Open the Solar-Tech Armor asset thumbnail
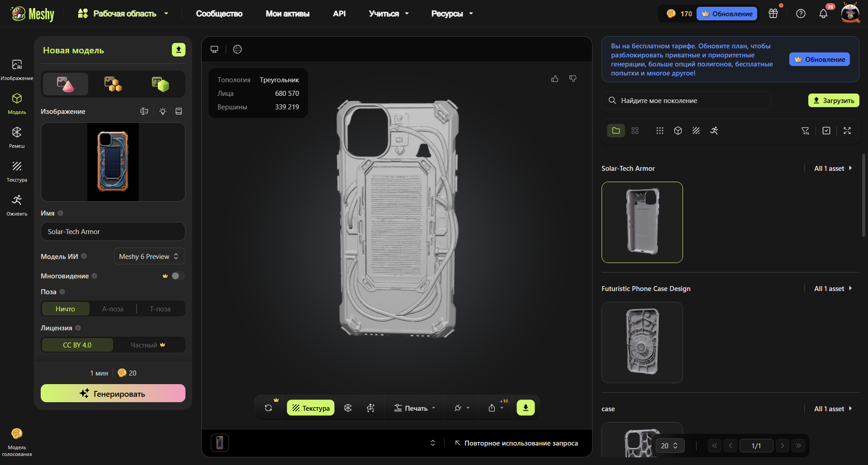 click(x=642, y=222)
